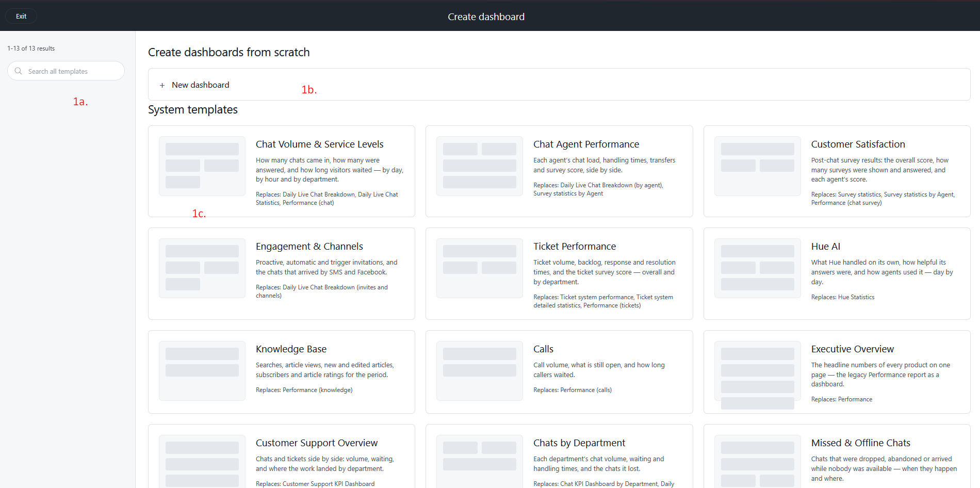Select the Chat Agent Performance thumbnail
Viewport: 980px width, 488px height.
point(480,166)
